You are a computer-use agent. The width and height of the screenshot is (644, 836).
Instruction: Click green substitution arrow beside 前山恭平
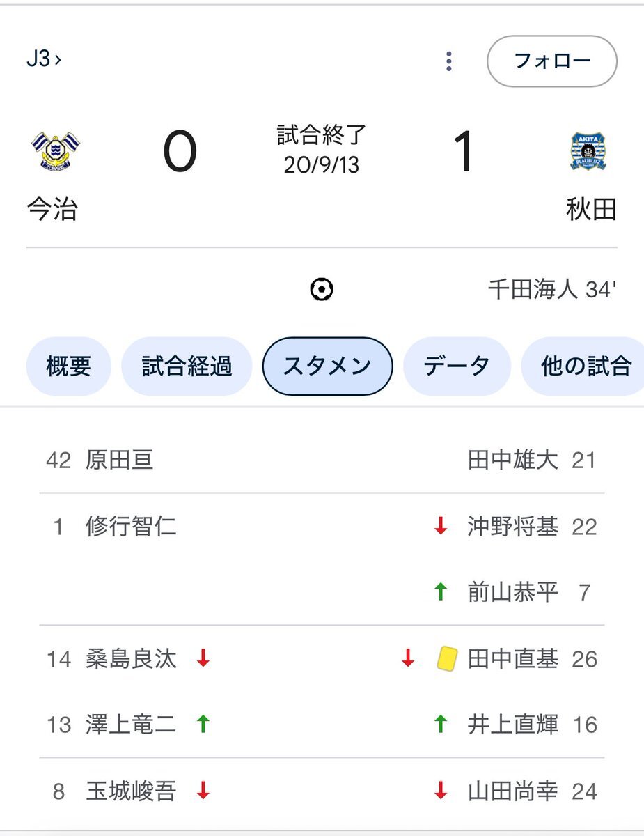(x=440, y=593)
